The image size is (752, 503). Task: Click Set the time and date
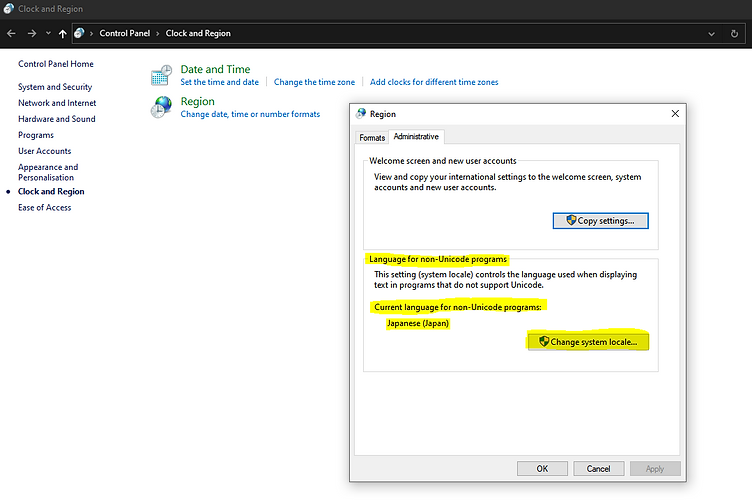(220, 82)
